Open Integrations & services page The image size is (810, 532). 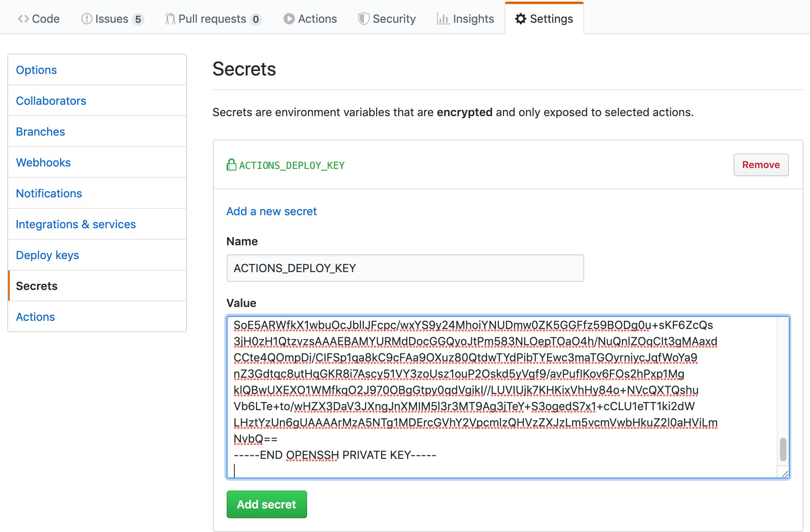coord(76,224)
